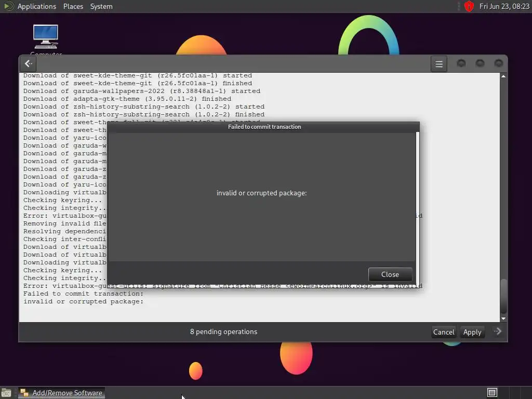The width and height of the screenshot is (532, 399).
Task: Click the last 'invalid or corrupted package:' log line
Action: 84,301
